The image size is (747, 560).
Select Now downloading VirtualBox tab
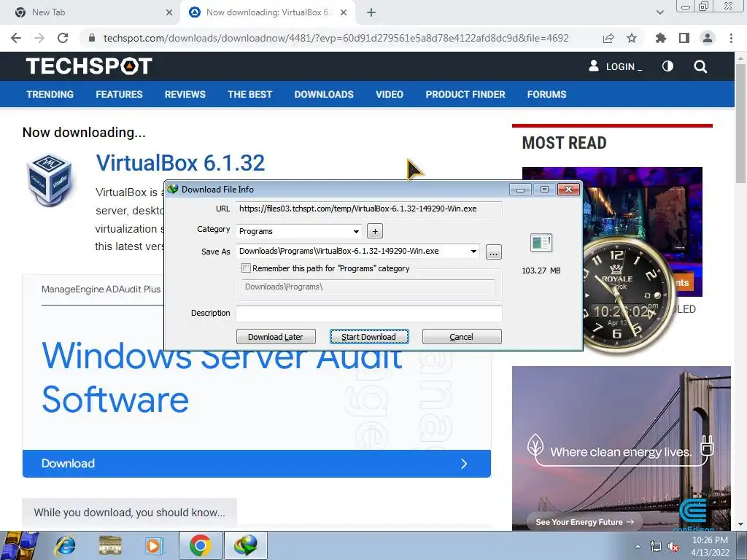point(268,12)
